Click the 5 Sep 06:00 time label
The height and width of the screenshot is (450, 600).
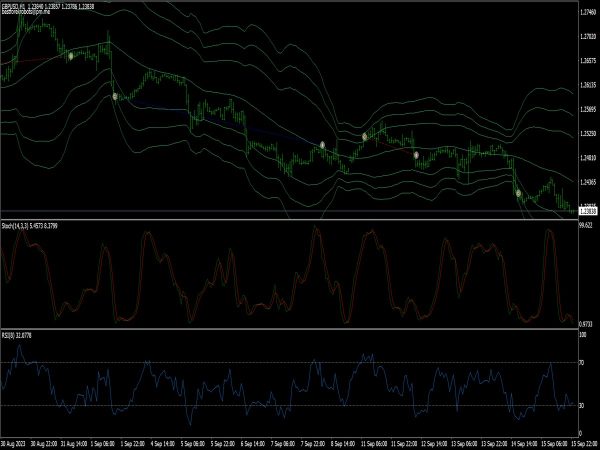coord(193,444)
